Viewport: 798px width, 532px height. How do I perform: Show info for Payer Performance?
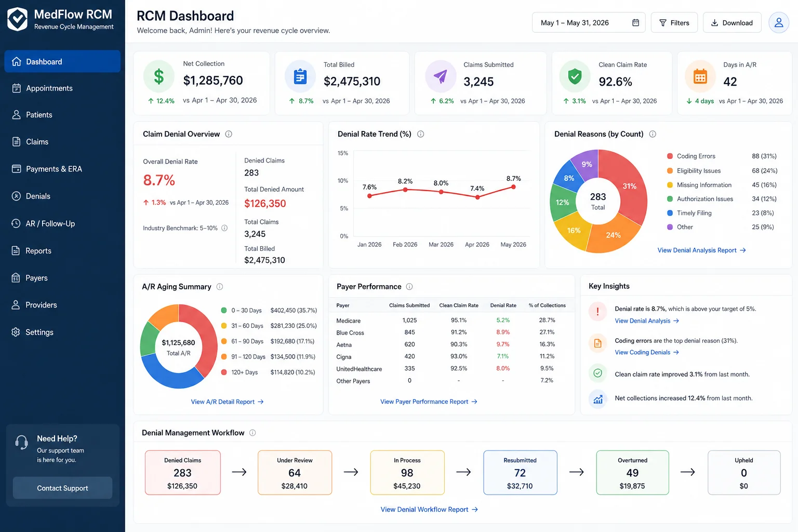tap(409, 287)
